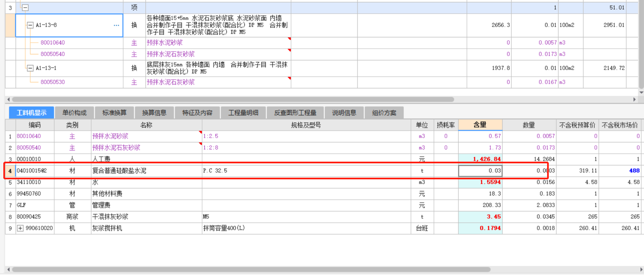Click the 编码 column header
644x275 pixels.
[35, 125]
